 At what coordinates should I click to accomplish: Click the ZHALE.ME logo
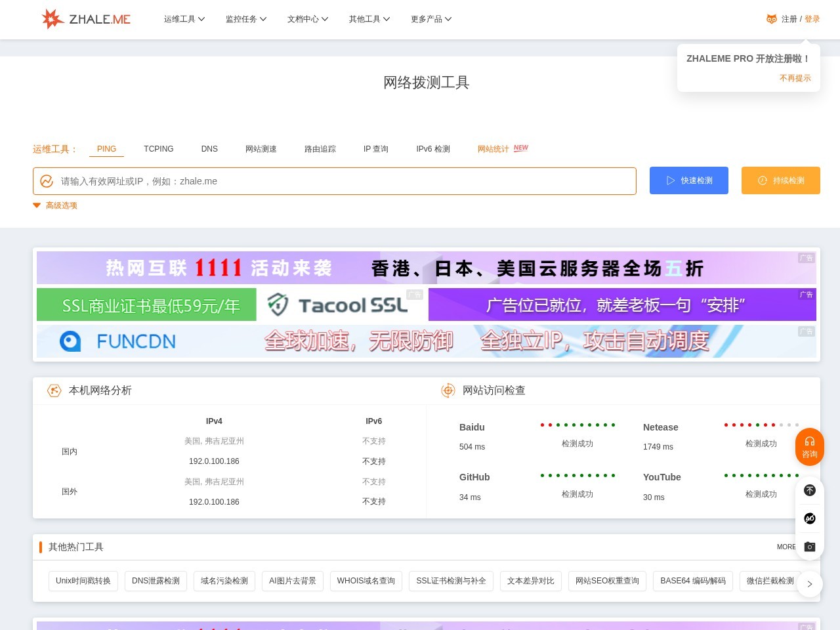coord(85,18)
